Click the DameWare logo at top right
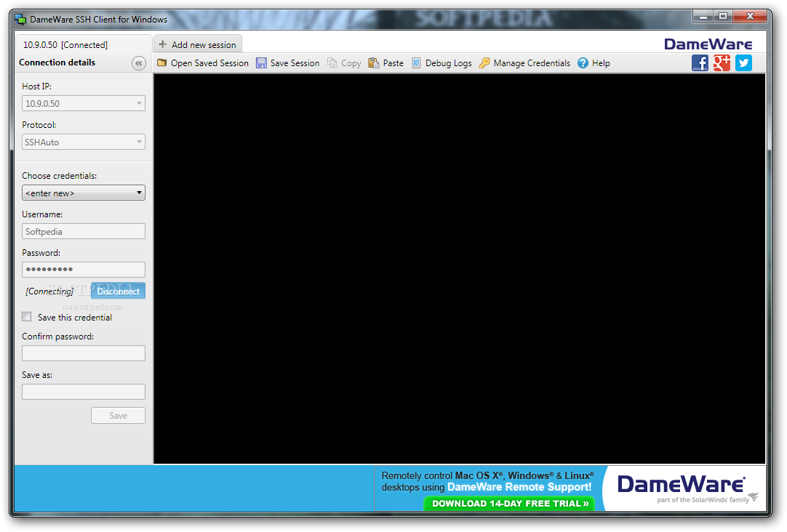787x532 pixels. pyautogui.click(x=708, y=44)
